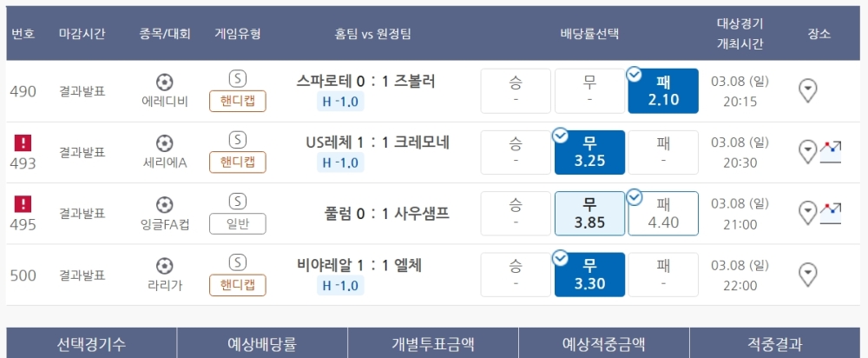
Task: Click the trend chart icon for match 495
Action: pyautogui.click(x=832, y=212)
